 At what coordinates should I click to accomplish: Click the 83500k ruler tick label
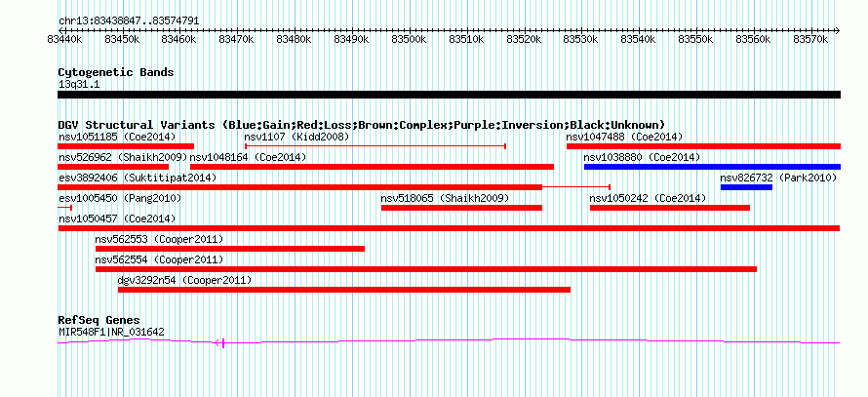tap(409, 39)
